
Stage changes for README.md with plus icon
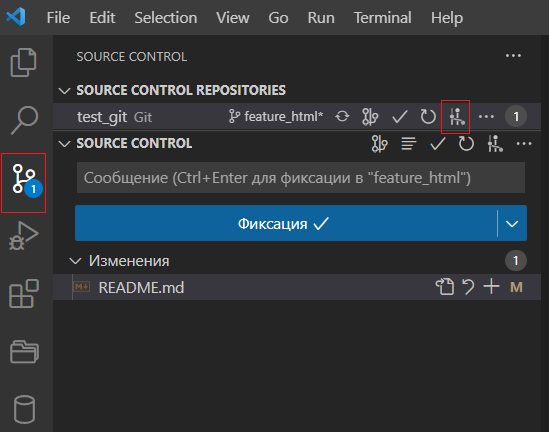pos(491,287)
